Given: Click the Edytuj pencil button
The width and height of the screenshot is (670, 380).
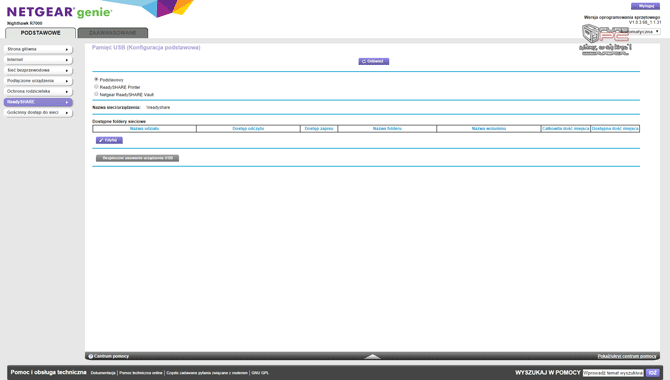Looking at the screenshot, I should point(109,140).
